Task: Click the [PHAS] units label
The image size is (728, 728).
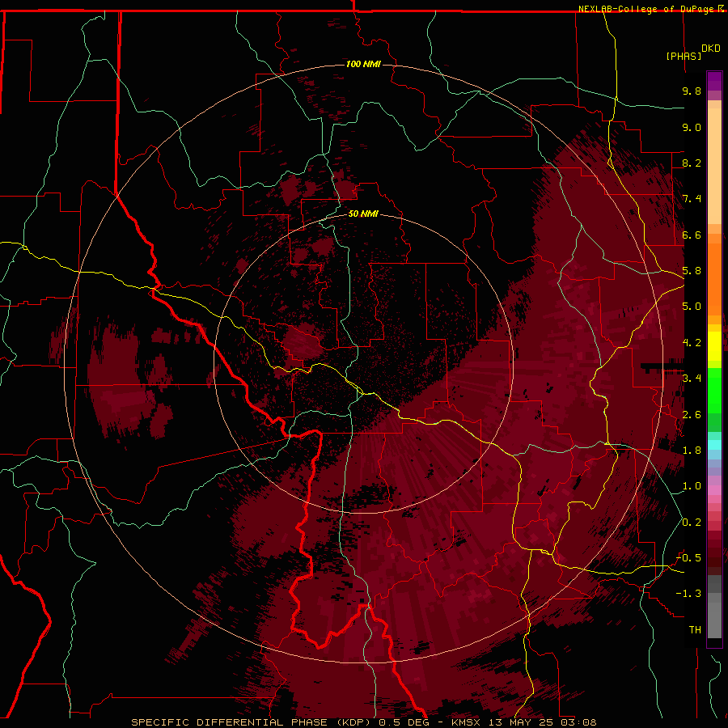Action: pos(684,56)
